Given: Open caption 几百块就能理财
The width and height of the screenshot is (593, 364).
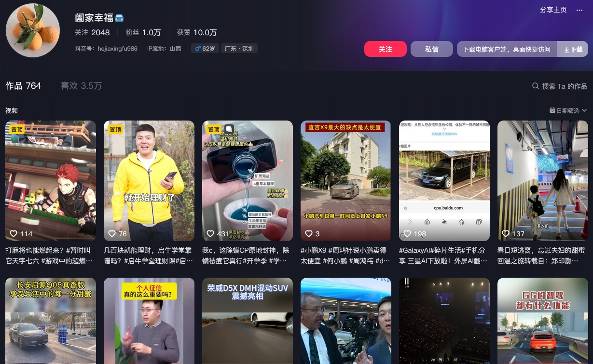Looking at the screenshot, I should pyautogui.click(x=148, y=256).
